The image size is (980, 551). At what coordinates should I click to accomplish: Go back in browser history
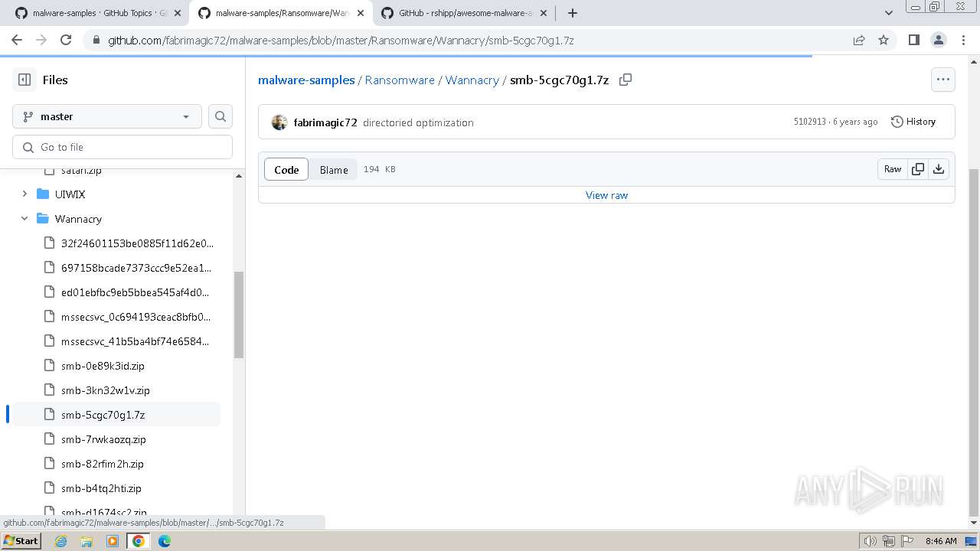[x=17, y=40]
